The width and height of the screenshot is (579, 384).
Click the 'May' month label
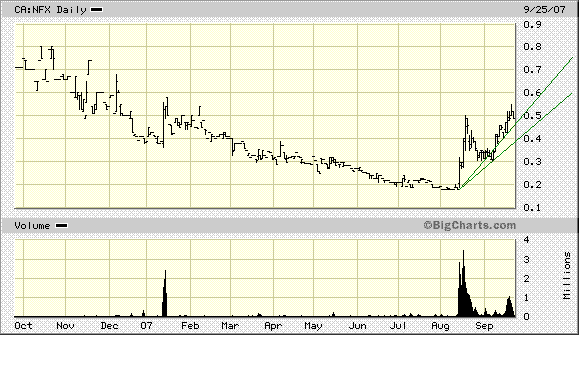click(313, 326)
